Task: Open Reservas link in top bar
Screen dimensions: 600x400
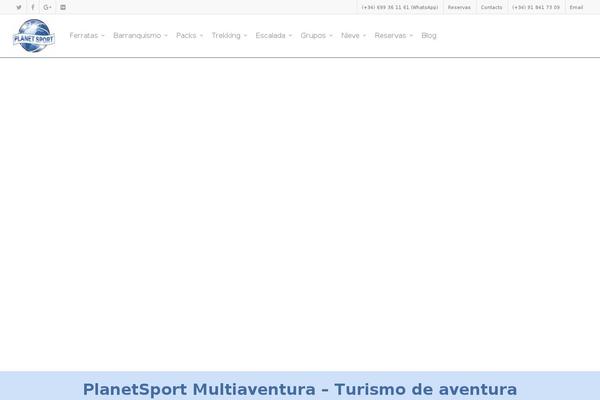Action: (x=459, y=7)
